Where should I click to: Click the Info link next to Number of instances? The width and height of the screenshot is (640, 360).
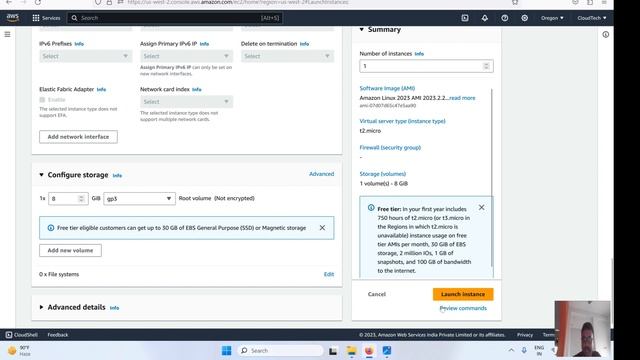(x=419, y=54)
